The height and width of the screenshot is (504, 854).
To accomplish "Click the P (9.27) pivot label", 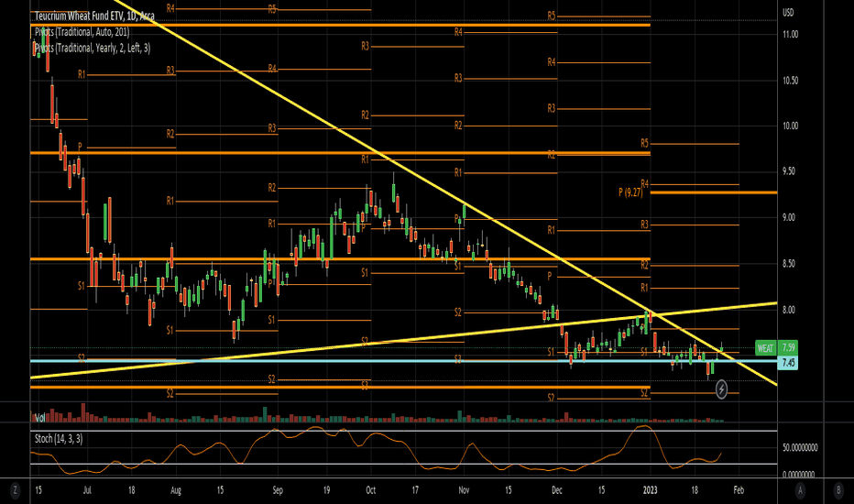I will (x=630, y=192).
